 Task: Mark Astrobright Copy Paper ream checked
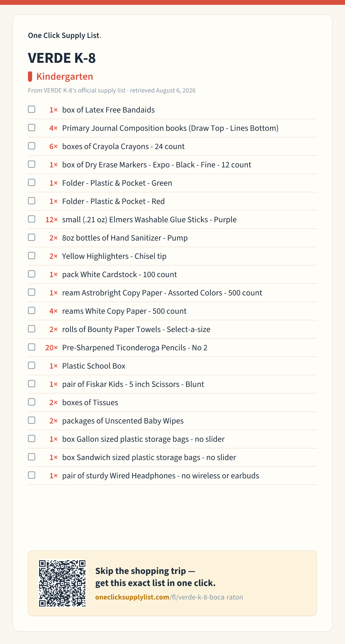point(32,292)
